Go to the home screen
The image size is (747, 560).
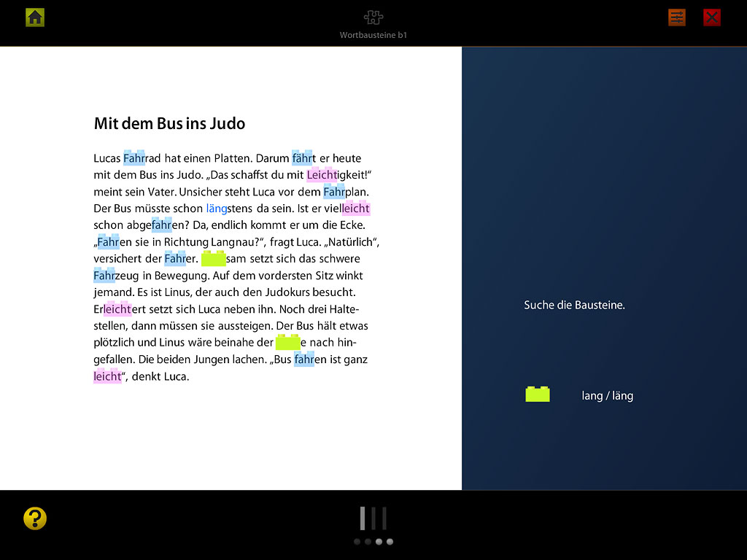35,17
